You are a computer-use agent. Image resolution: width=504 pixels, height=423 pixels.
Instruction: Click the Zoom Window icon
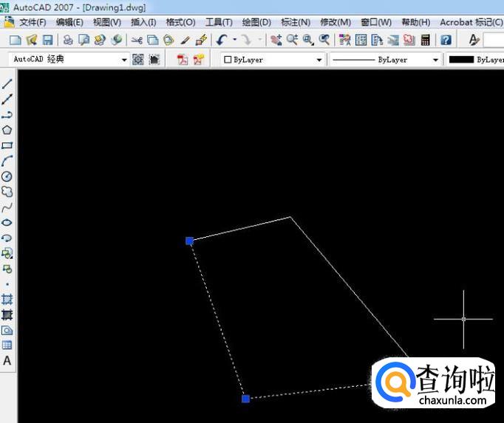point(309,40)
